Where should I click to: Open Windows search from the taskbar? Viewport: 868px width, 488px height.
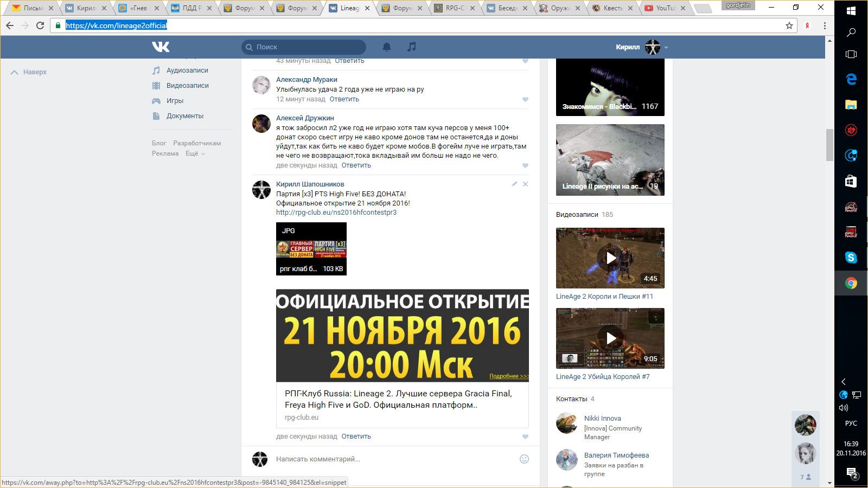[851, 33]
